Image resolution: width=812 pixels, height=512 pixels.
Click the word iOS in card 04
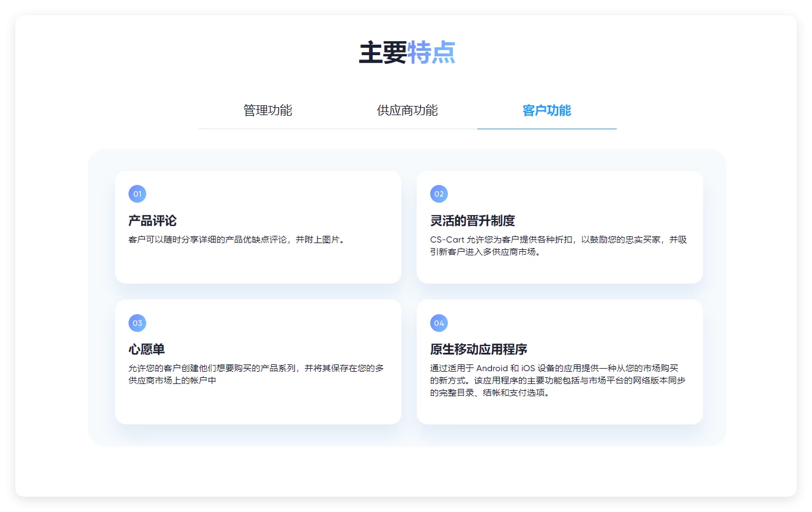tap(528, 369)
